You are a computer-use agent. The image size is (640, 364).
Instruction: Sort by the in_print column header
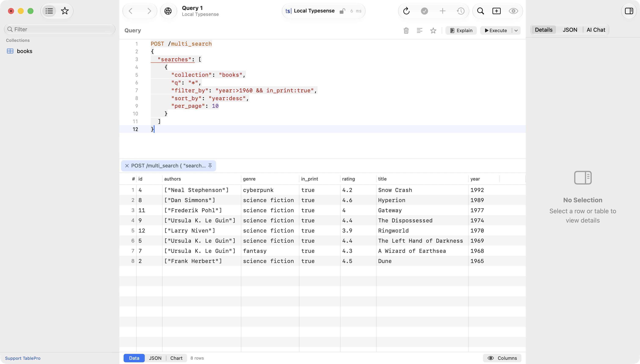click(320, 179)
